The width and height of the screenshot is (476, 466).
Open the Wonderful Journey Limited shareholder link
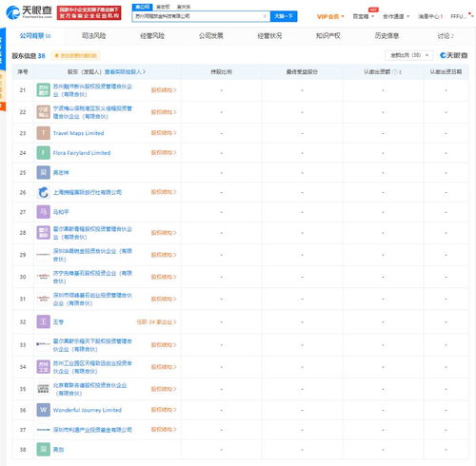88,410
